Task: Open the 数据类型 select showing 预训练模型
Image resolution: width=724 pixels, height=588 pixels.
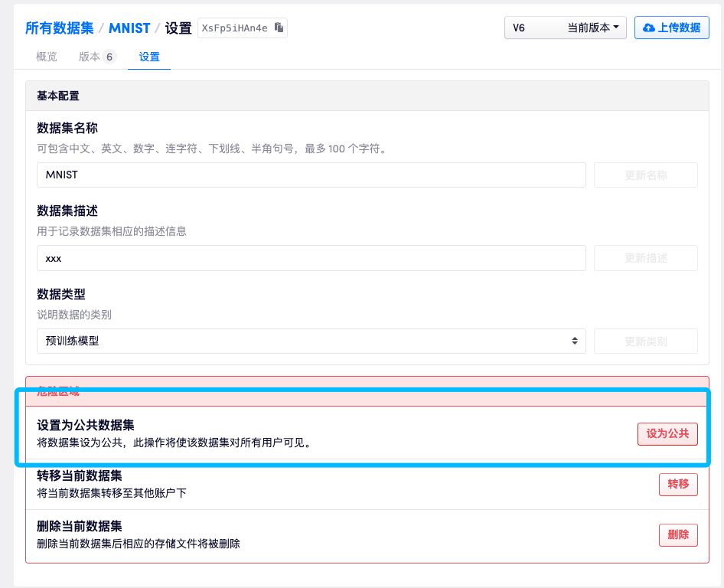Action: click(x=311, y=341)
